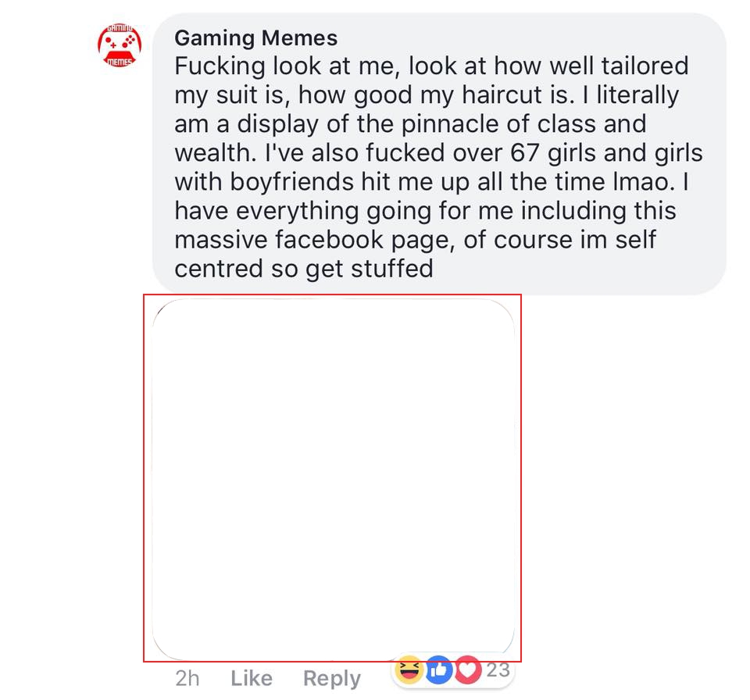
Task: Show who reacted with thumbs-up Like
Action: [x=438, y=670]
